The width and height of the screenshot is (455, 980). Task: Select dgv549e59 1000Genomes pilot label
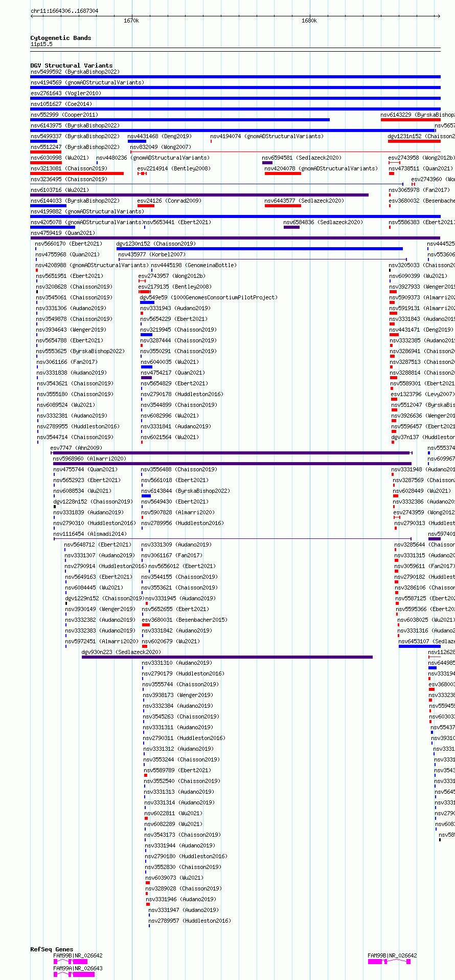(208, 297)
